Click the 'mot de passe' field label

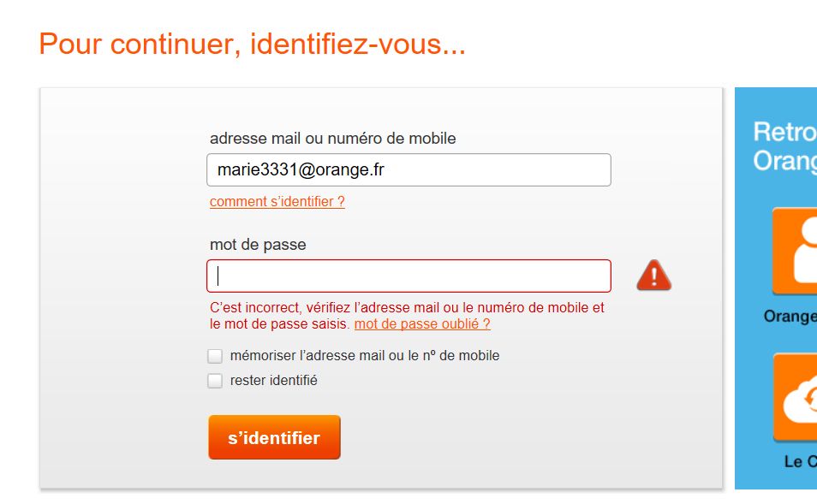(x=258, y=245)
